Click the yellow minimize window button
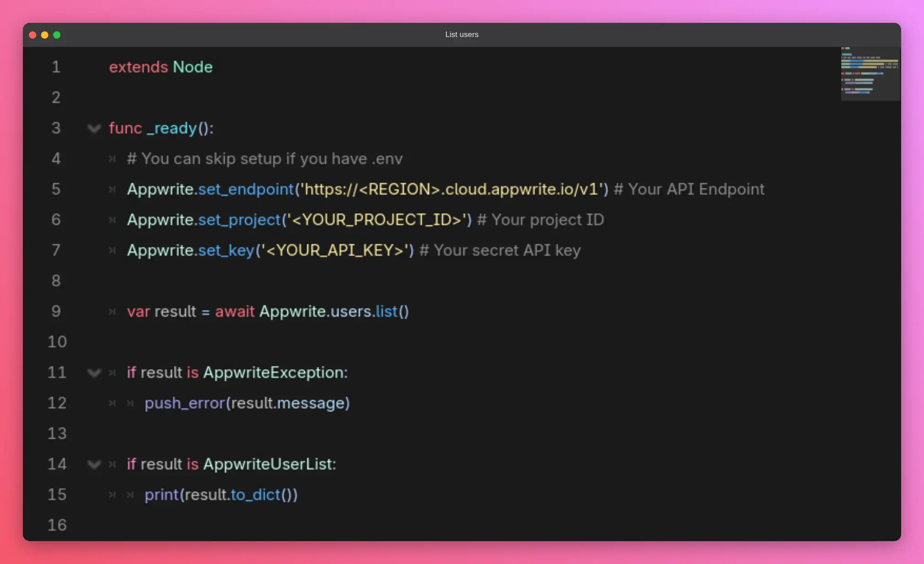 [x=45, y=35]
